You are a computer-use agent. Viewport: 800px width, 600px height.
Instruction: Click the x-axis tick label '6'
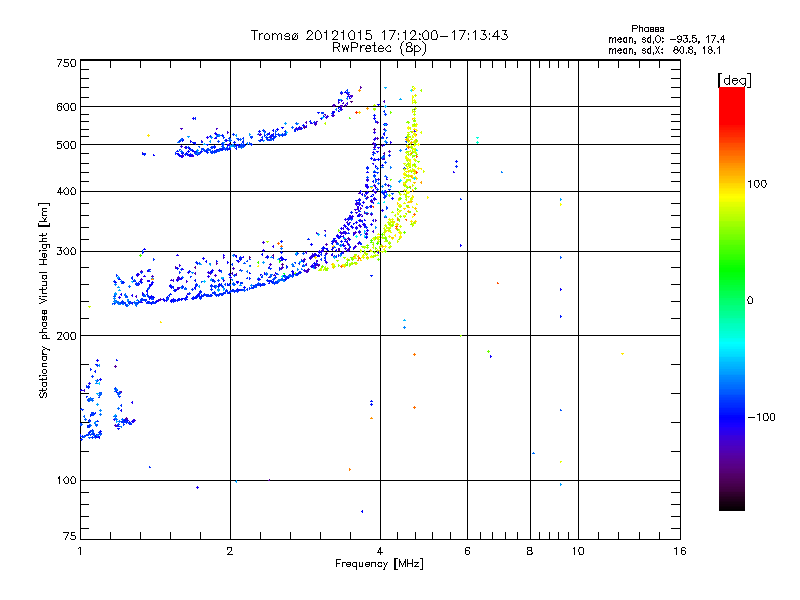coord(467,551)
